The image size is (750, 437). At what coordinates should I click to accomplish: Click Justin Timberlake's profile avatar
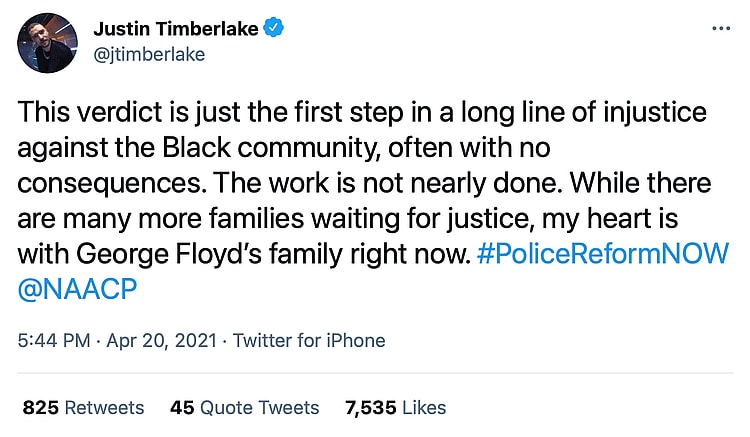tap(48, 42)
